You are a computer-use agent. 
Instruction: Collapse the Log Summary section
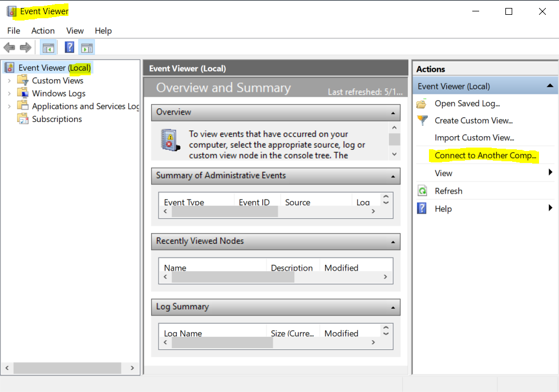393,308
